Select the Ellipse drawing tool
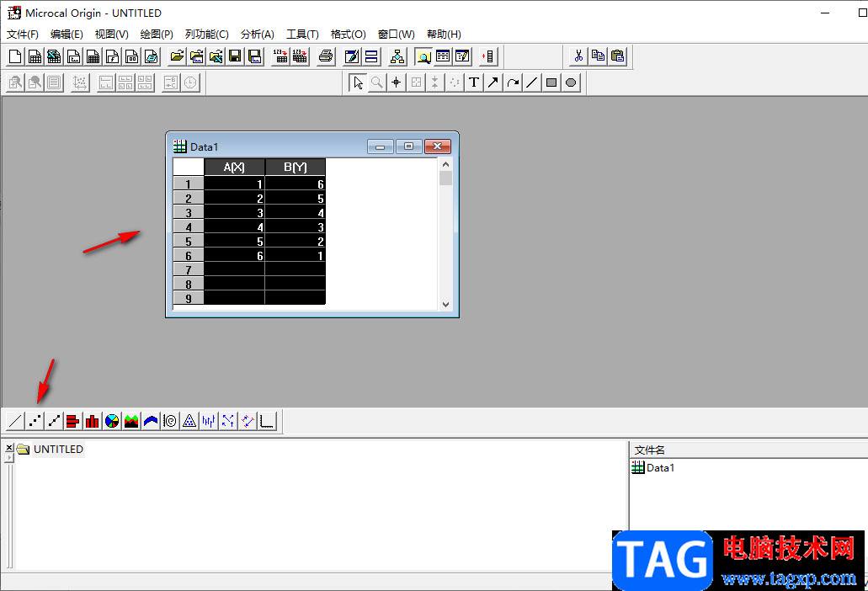This screenshot has width=868, height=591. click(571, 83)
